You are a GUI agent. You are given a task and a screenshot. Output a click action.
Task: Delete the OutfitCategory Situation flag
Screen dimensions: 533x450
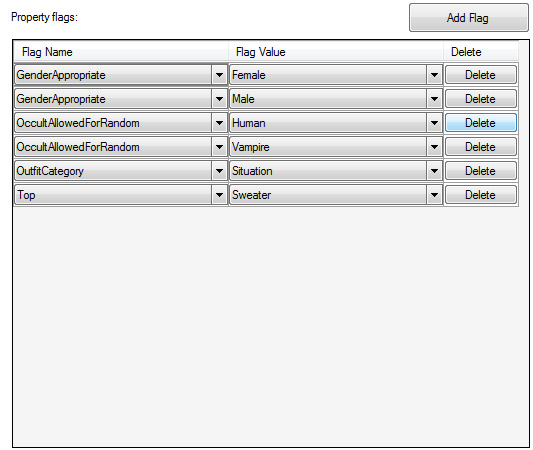coord(481,171)
